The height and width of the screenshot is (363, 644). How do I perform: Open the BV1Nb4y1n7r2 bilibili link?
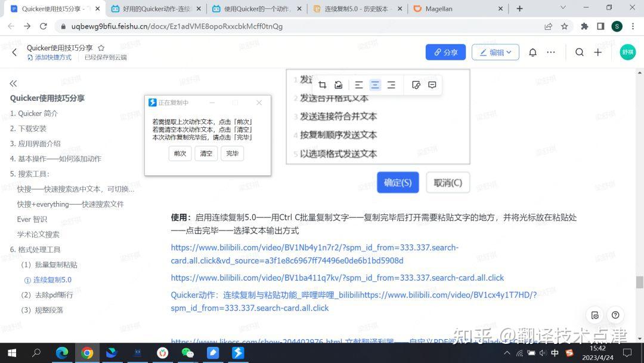click(315, 254)
